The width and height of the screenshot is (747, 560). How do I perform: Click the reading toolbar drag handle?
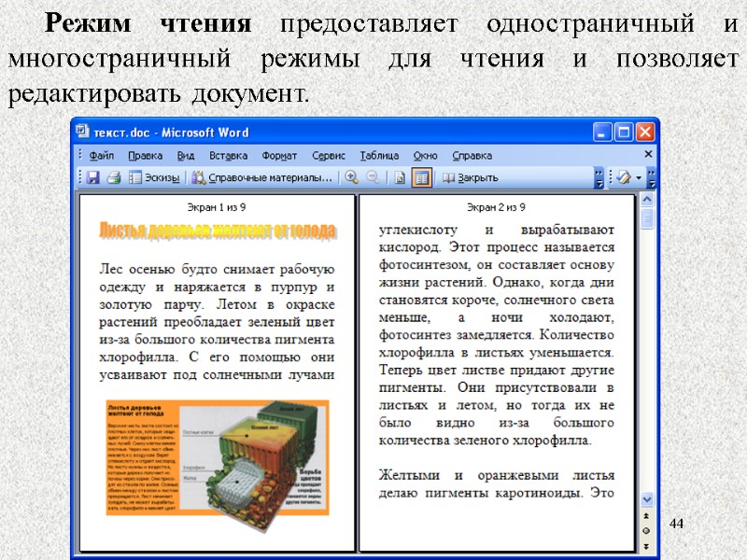80,177
